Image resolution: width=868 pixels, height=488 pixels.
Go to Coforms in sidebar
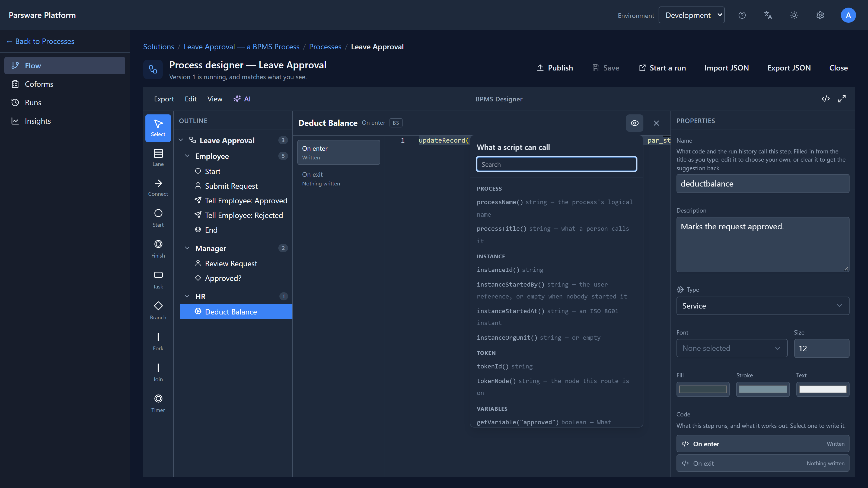(65, 84)
